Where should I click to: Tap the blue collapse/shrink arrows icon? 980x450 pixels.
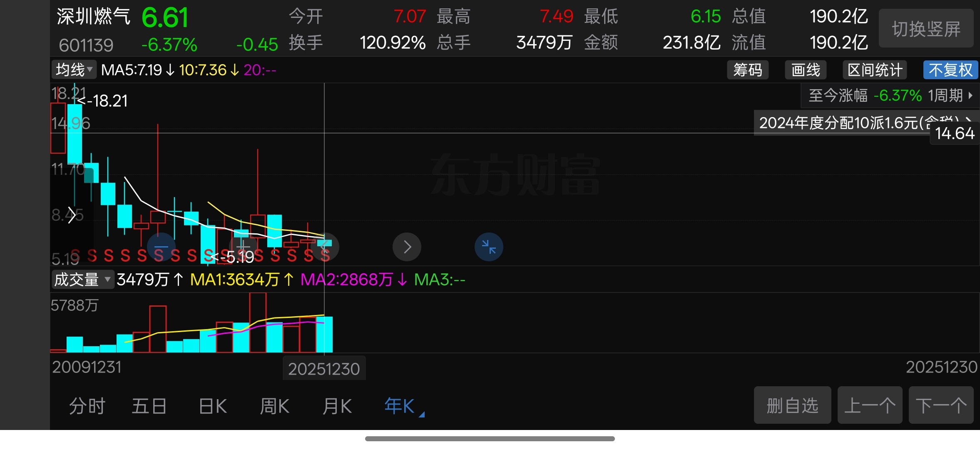(x=489, y=247)
